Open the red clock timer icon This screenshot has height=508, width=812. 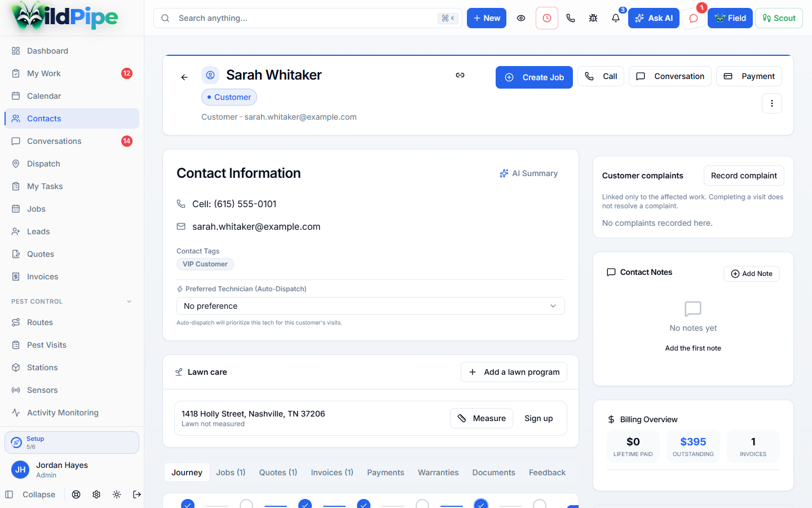pos(547,18)
